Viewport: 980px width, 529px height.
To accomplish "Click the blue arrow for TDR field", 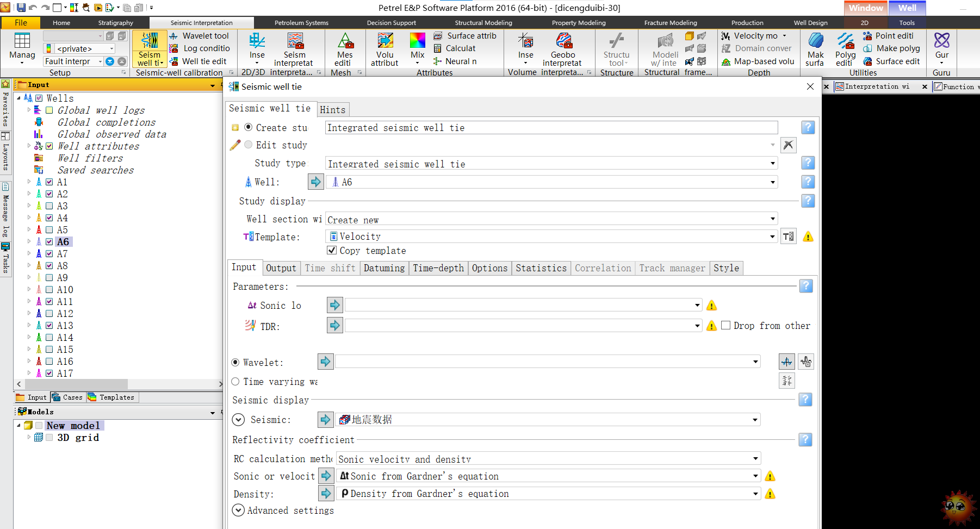I will coord(334,326).
